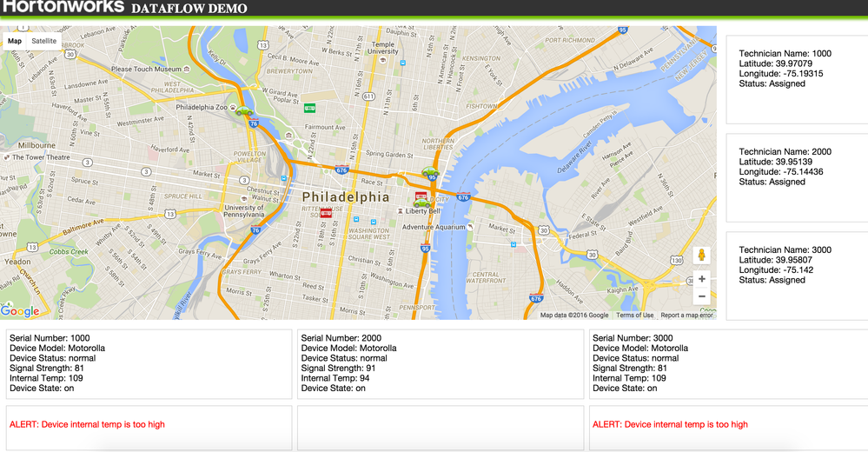Open Google logo link on map

point(20,311)
